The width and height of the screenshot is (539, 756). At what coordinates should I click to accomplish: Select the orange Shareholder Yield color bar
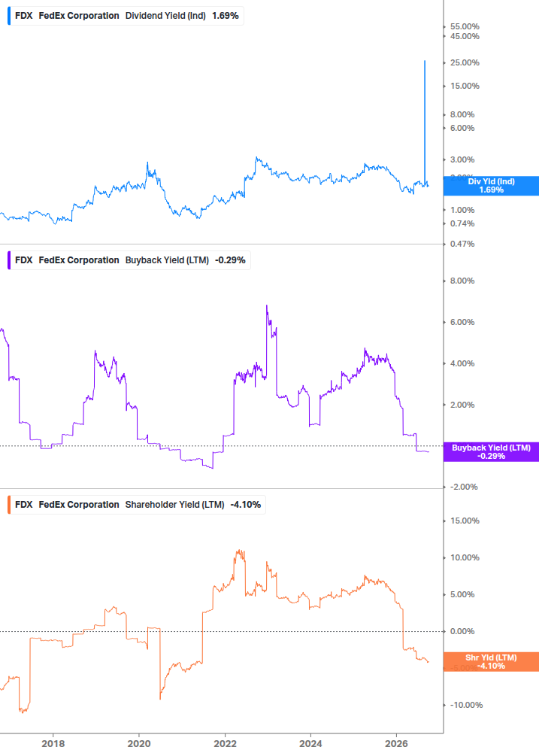(x=9, y=504)
